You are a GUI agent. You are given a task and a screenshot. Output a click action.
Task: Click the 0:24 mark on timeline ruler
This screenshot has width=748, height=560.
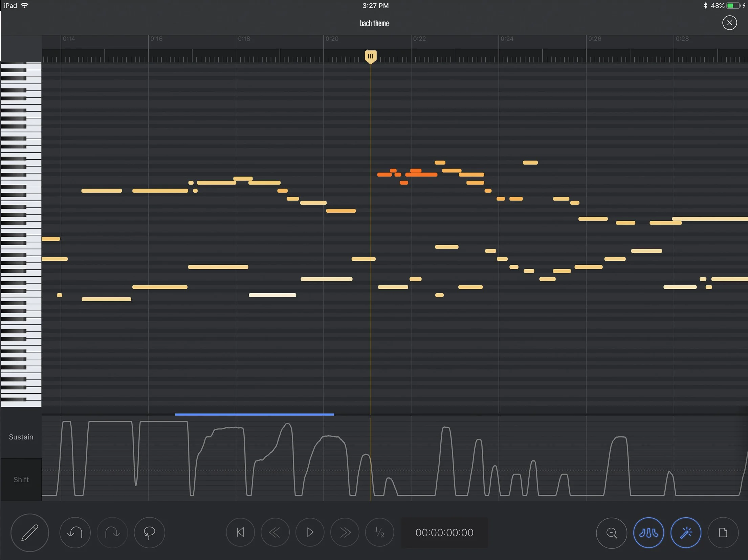[507, 39]
